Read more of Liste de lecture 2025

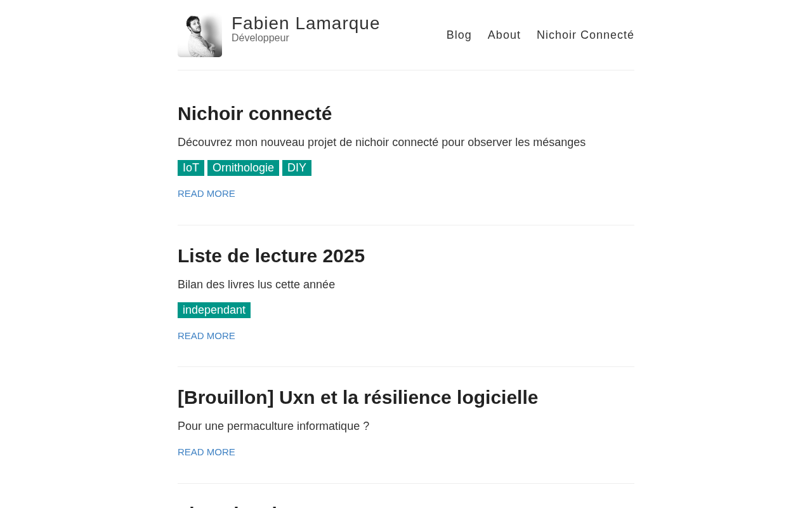pos(206,336)
